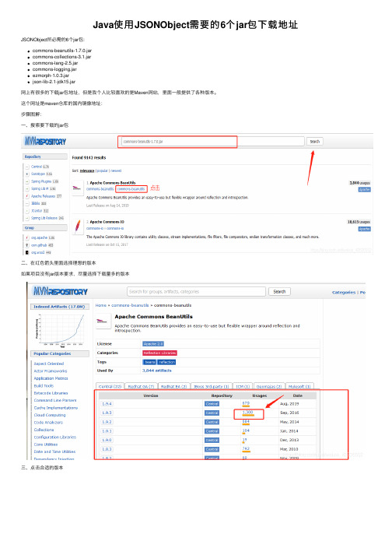Switch to the Redhat EA (2) tab
This screenshot has width=392, height=555.
pyautogui.click(x=173, y=387)
